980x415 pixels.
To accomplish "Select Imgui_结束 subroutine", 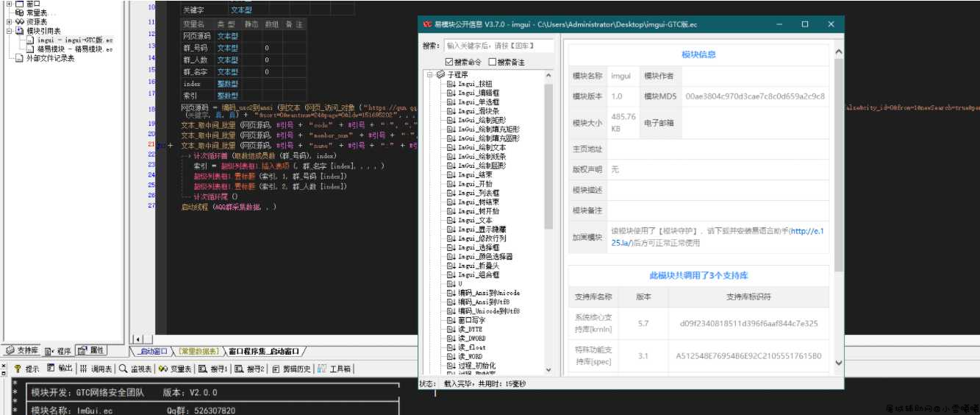I will (475, 174).
